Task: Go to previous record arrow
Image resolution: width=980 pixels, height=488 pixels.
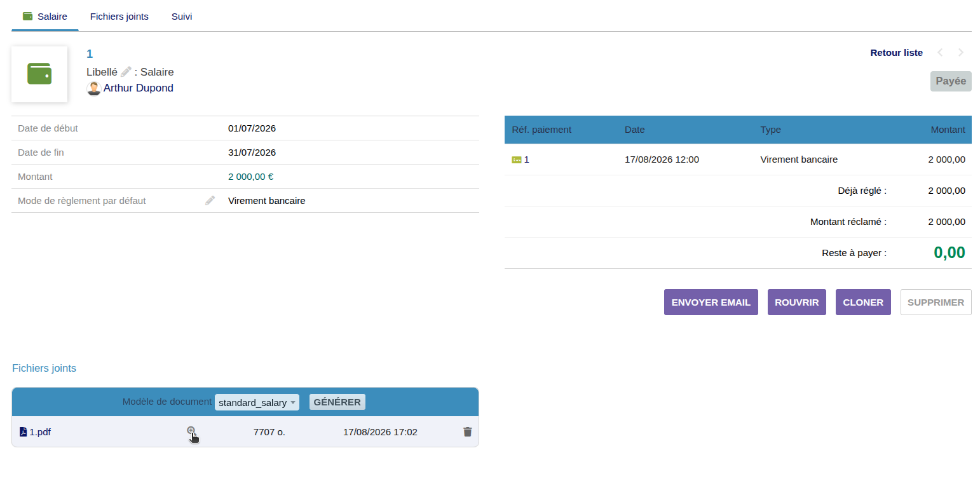Action: point(941,53)
